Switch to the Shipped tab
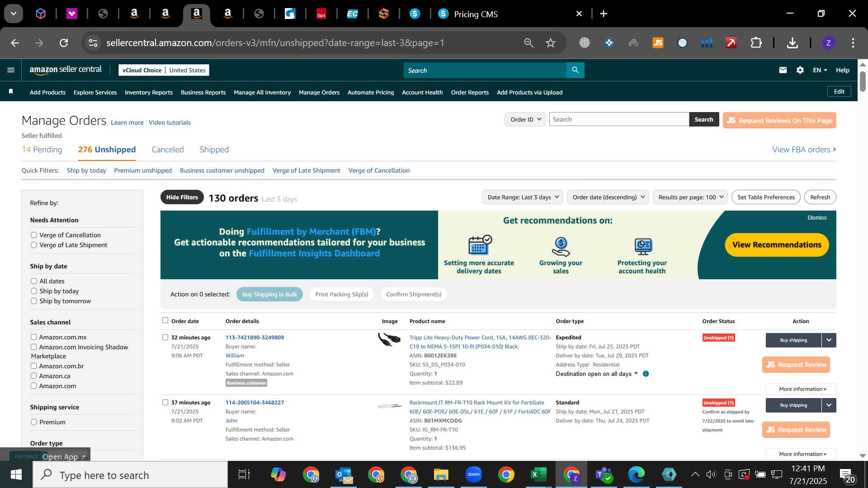 [x=214, y=150]
